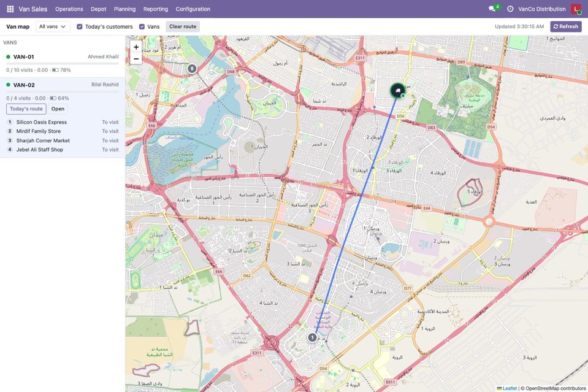Open the Configuration menu

tap(193, 9)
